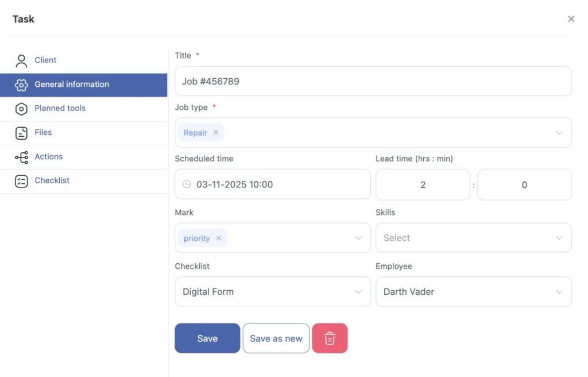588x377 pixels.
Task: Go to the Checklist section tab
Action: [52, 180]
